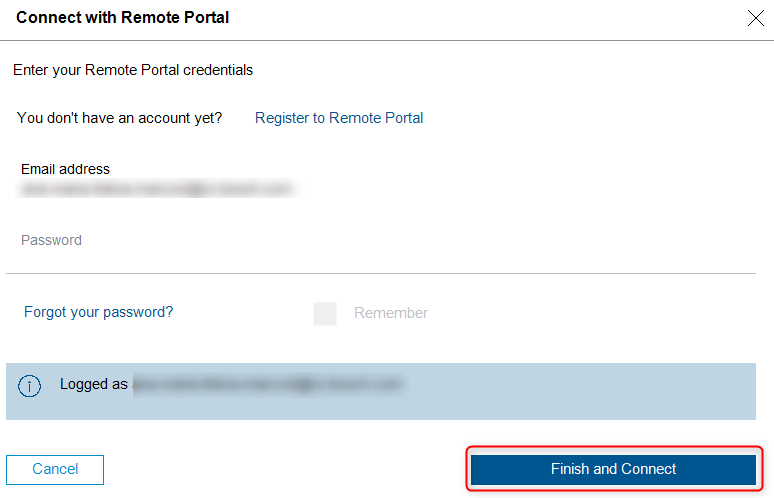Screen dimensions: 774x498
Task: Click the Remember checkbox label text
Action: pyautogui.click(x=391, y=314)
